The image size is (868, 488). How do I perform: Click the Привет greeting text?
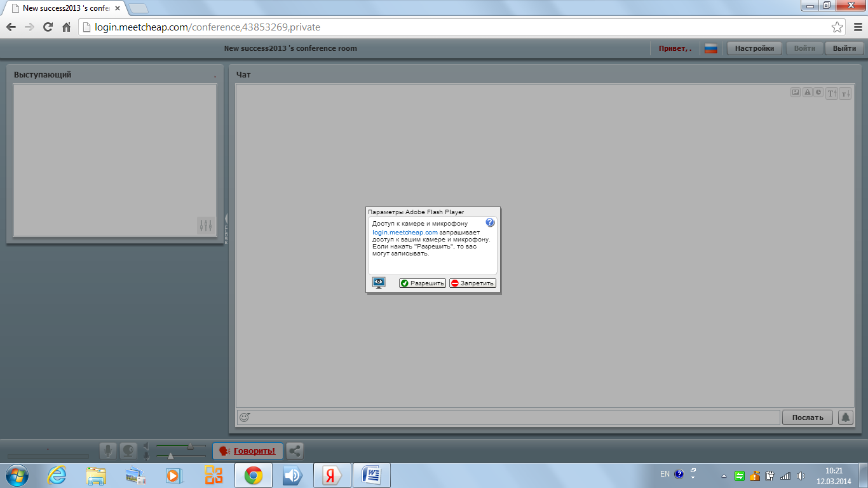point(674,48)
